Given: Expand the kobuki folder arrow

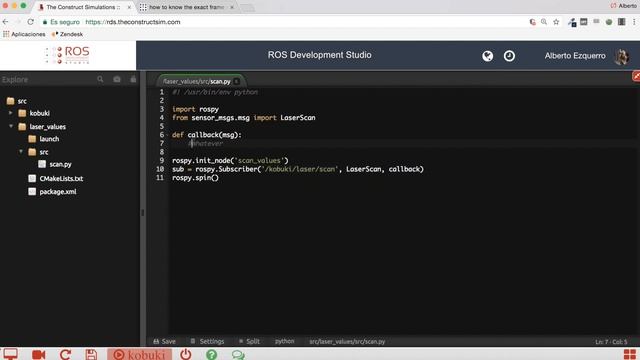Looking at the screenshot, I should click(x=11, y=113).
